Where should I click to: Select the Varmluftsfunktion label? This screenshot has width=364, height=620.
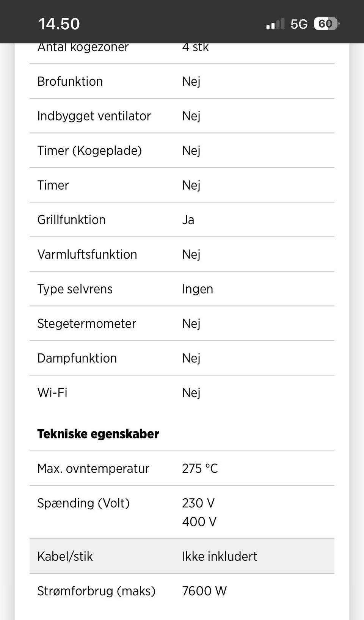pos(87,254)
